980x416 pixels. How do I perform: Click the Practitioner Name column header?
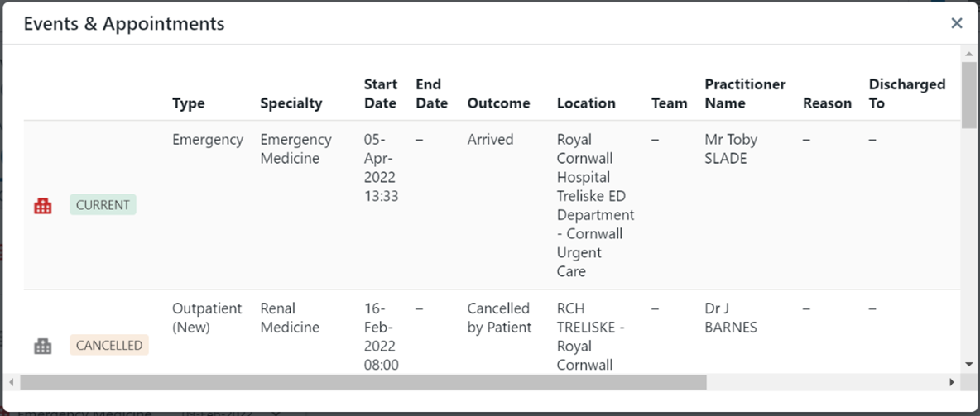745,93
